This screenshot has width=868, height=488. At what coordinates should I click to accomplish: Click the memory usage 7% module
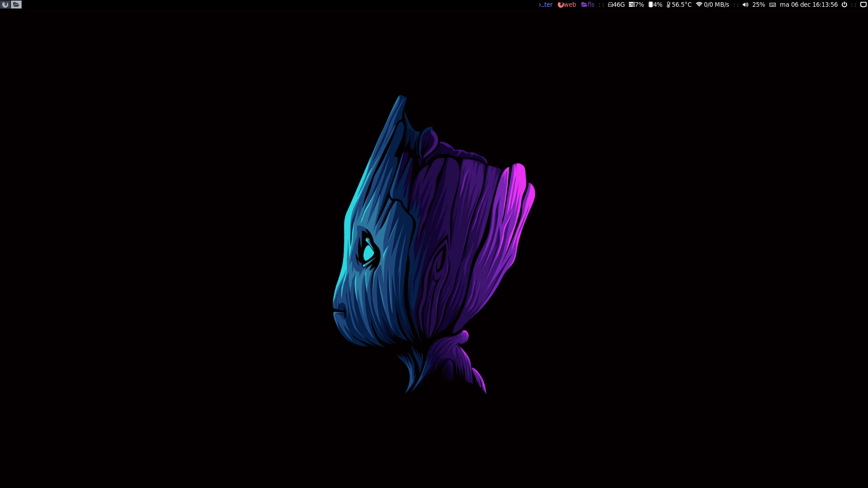tap(636, 5)
